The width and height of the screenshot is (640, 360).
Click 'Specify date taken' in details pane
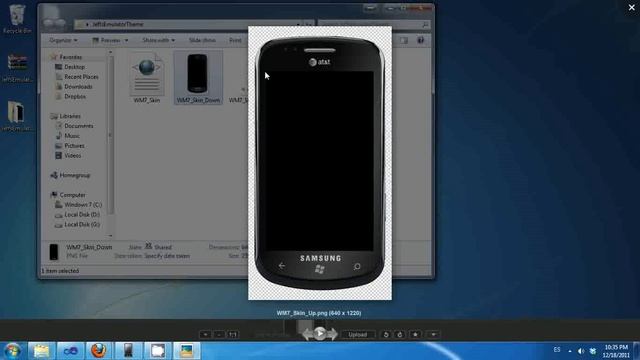coord(167,256)
